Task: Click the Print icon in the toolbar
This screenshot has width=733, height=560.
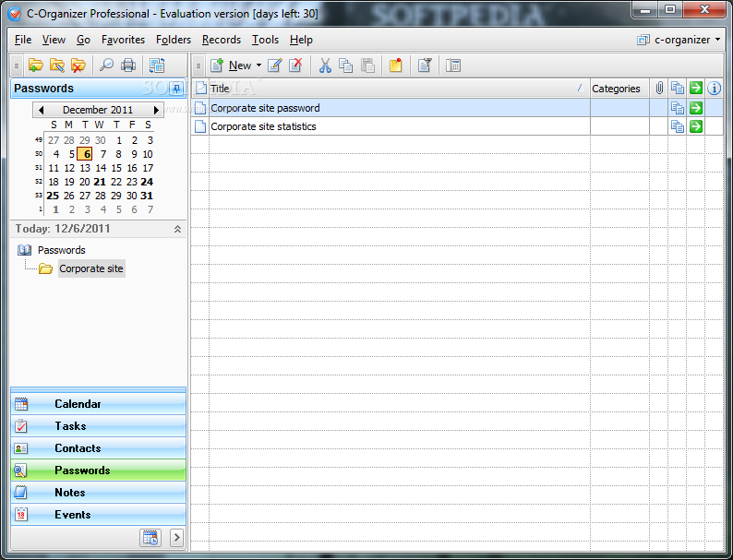Action: click(128, 66)
